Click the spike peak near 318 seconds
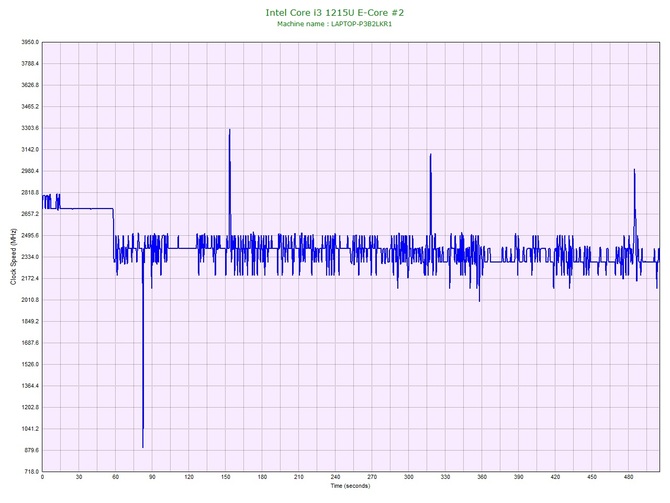The height and width of the screenshot is (503, 670). click(430, 155)
